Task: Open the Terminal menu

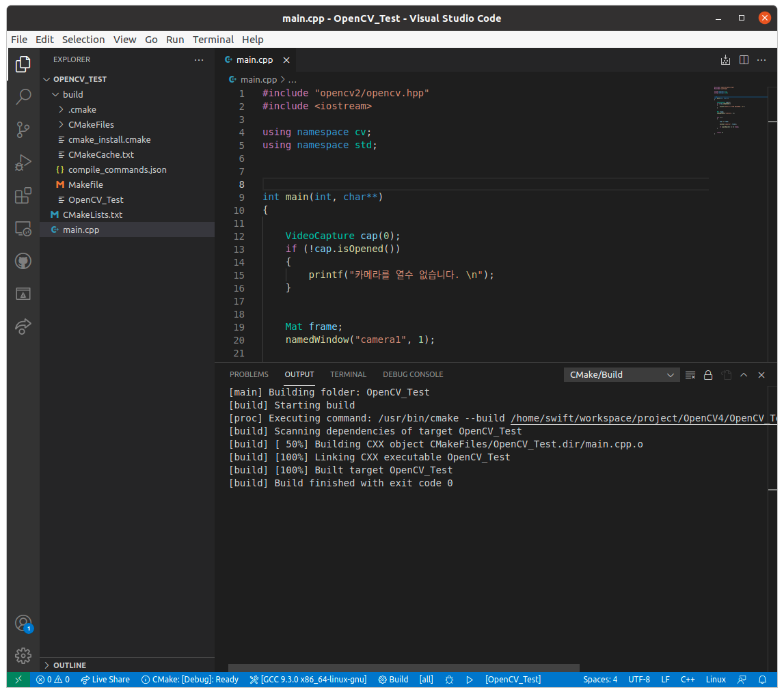Action: 213,40
